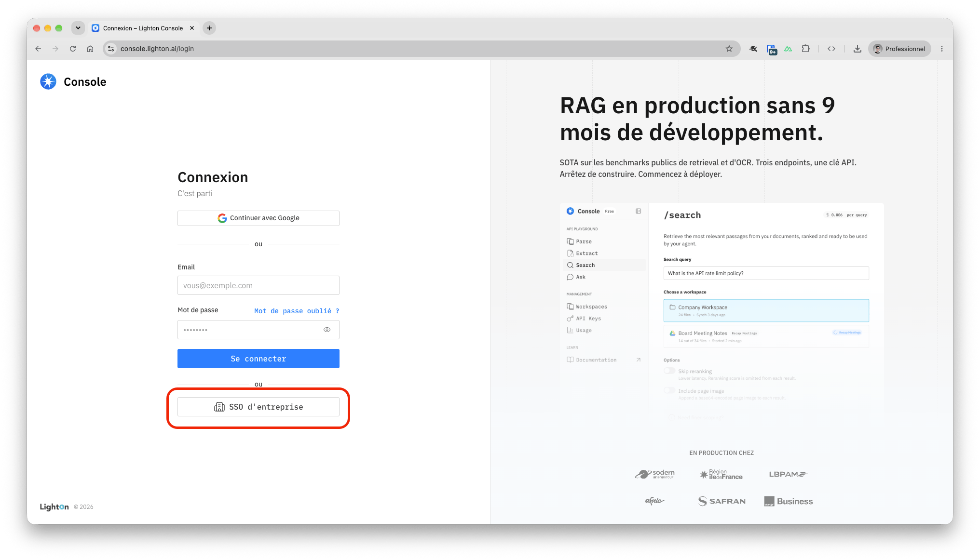Click the Lighton Console star logo

[48, 81]
